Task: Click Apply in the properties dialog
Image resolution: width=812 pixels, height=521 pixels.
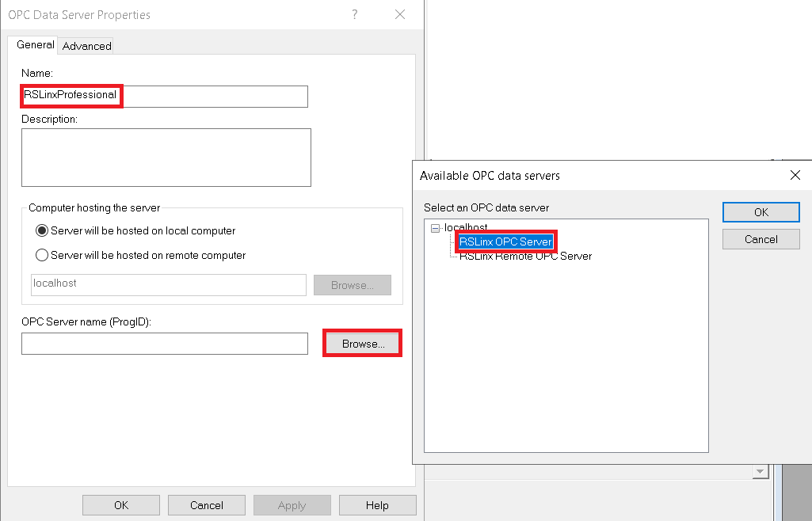Action: coord(292,505)
